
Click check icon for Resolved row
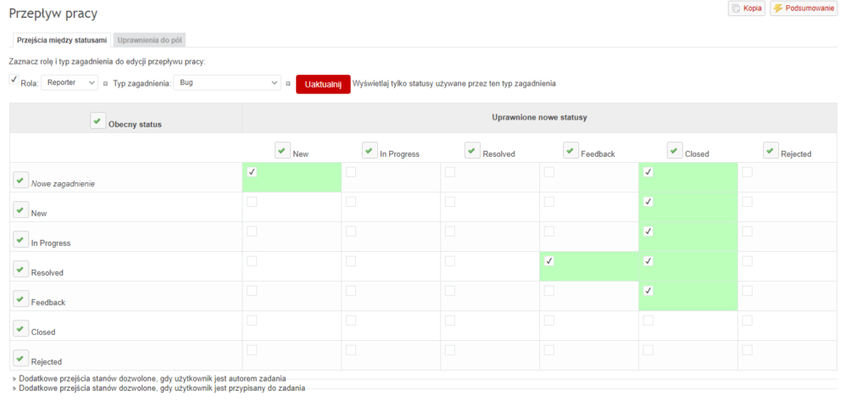(x=21, y=269)
